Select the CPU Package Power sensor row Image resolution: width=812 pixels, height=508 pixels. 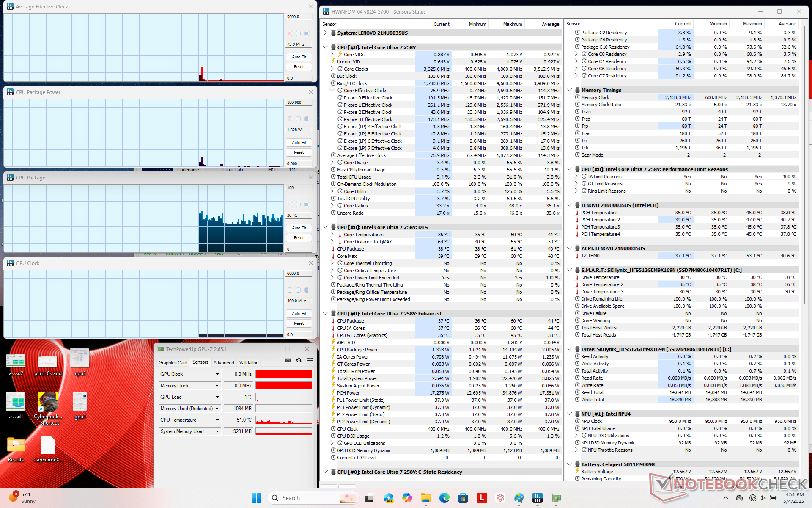point(445,350)
